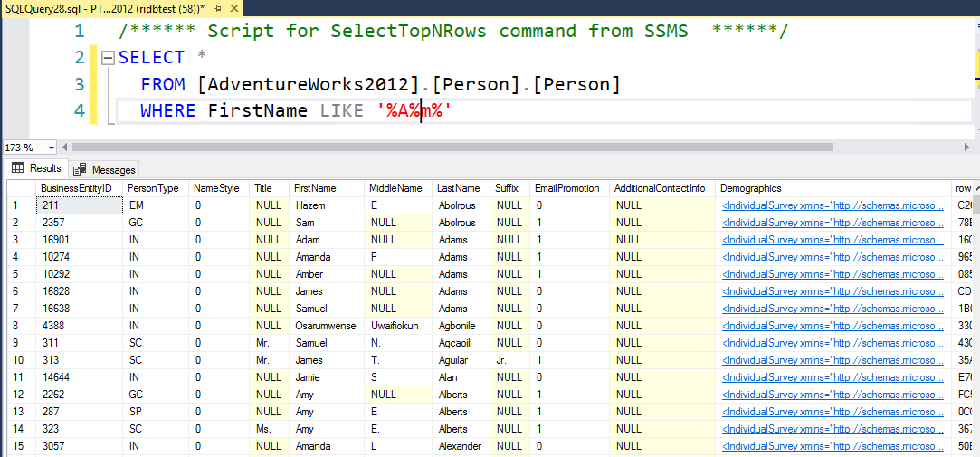Viewport: 980px width, 457px height.
Task: Click the FirstName cell Osarumwense
Action: (327, 326)
